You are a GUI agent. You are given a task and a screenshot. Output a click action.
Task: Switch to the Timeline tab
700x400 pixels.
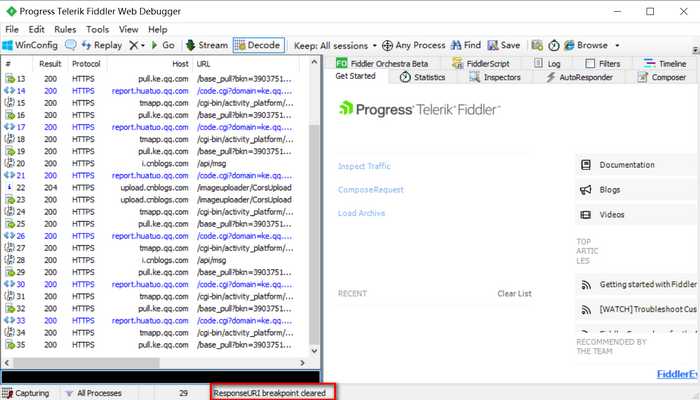665,63
